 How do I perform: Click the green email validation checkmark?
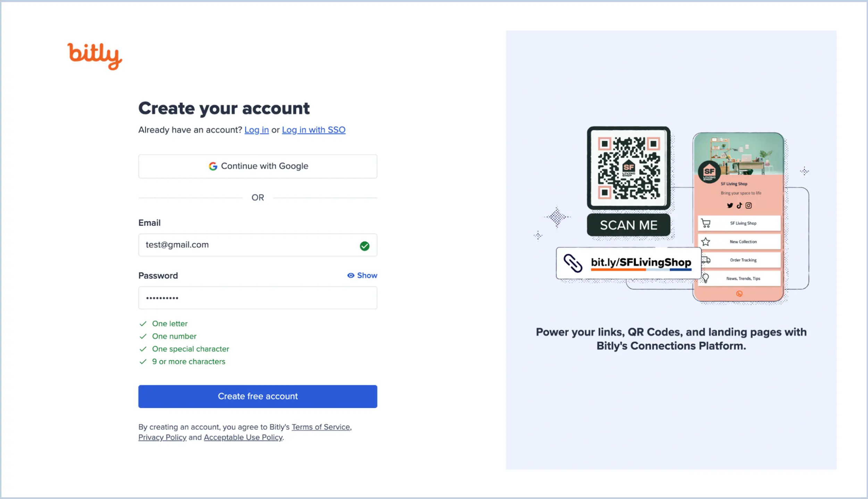[364, 246]
